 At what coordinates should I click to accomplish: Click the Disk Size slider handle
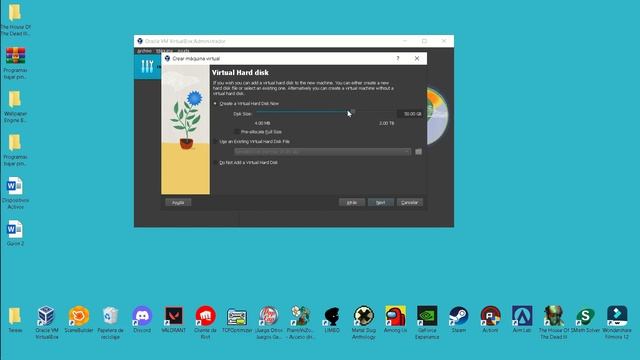(352, 112)
